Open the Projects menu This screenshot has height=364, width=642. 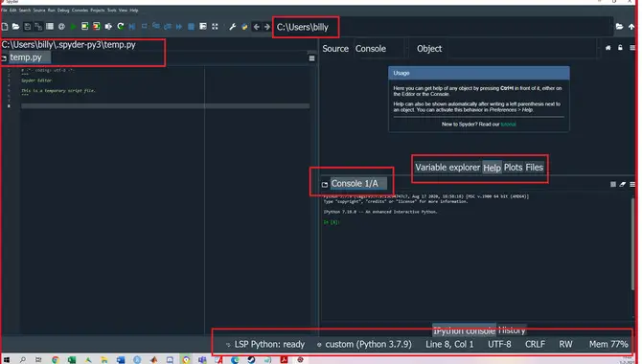(98, 11)
